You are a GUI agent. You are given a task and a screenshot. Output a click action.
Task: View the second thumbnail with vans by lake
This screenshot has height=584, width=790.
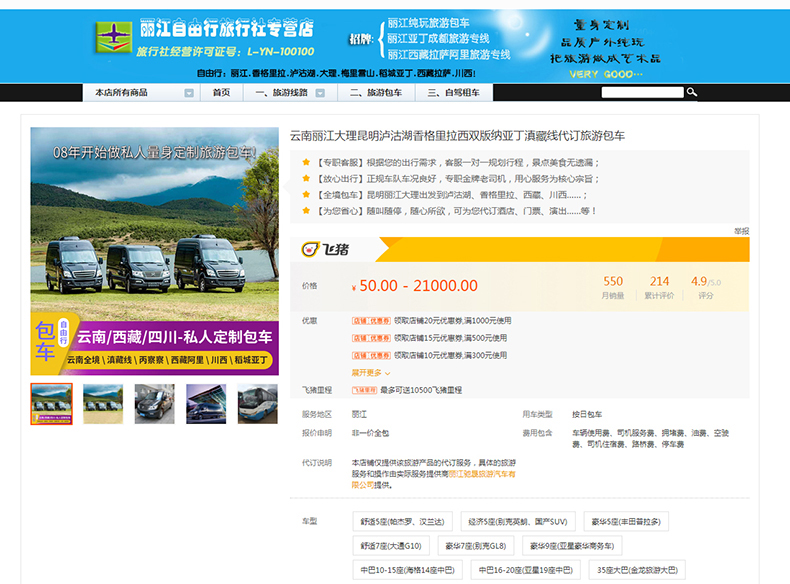pos(103,404)
